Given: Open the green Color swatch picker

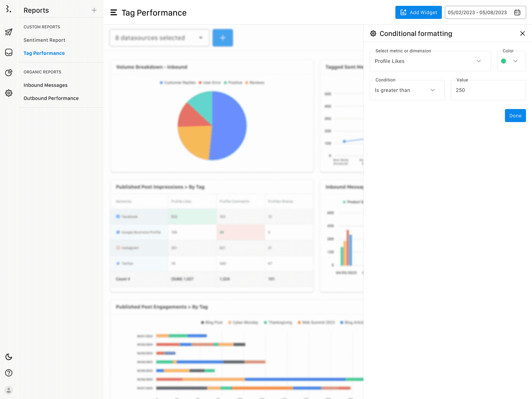Looking at the screenshot, I should tap(511, 61).
